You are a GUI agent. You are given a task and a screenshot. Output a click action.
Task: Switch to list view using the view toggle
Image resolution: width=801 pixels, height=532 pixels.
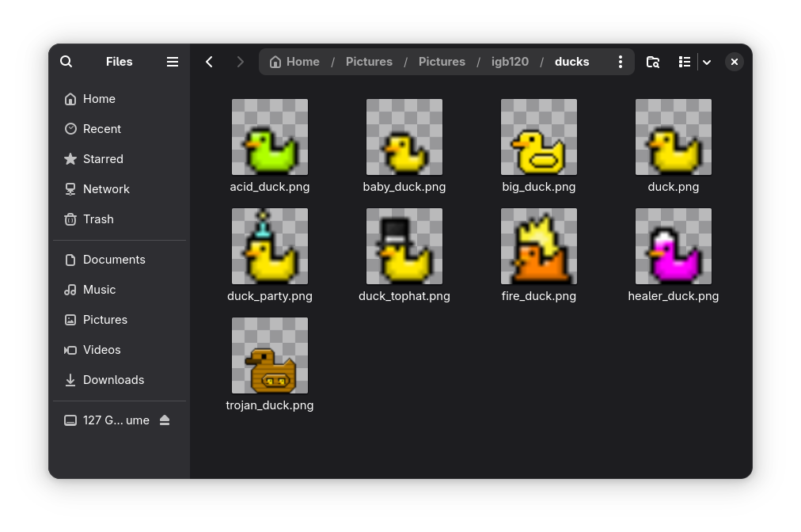click(685, 61)
